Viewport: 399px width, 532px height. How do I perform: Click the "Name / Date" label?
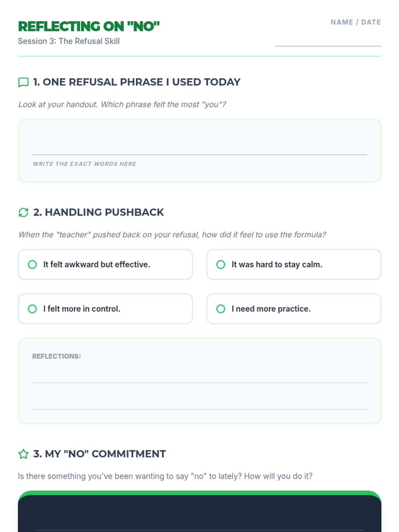coord(355,22)
